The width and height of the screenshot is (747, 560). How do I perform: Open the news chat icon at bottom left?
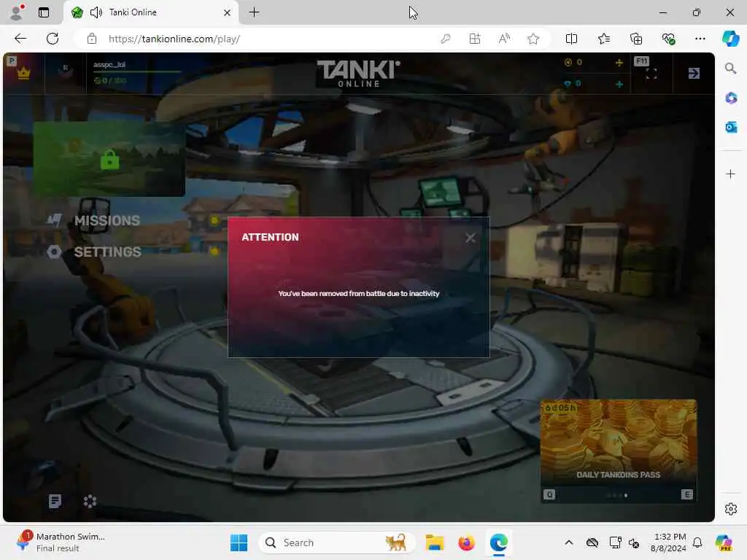pos(55,501)
